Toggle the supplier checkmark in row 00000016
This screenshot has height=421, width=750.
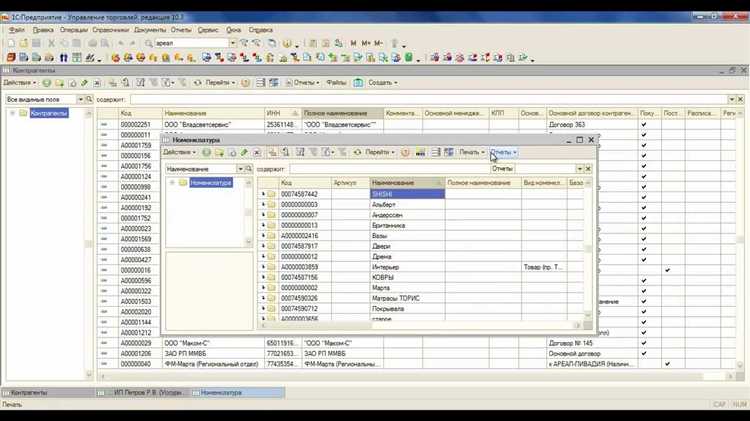tap(667, 270)
